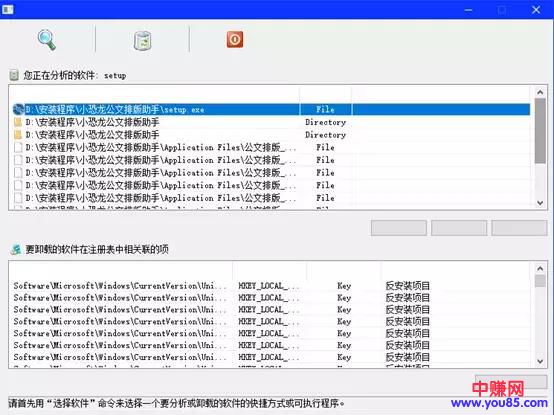Image resolution: width=554 pixels, height=415 pixels.
Task: Click the application icon in the title bar
Action: (8, 9)
